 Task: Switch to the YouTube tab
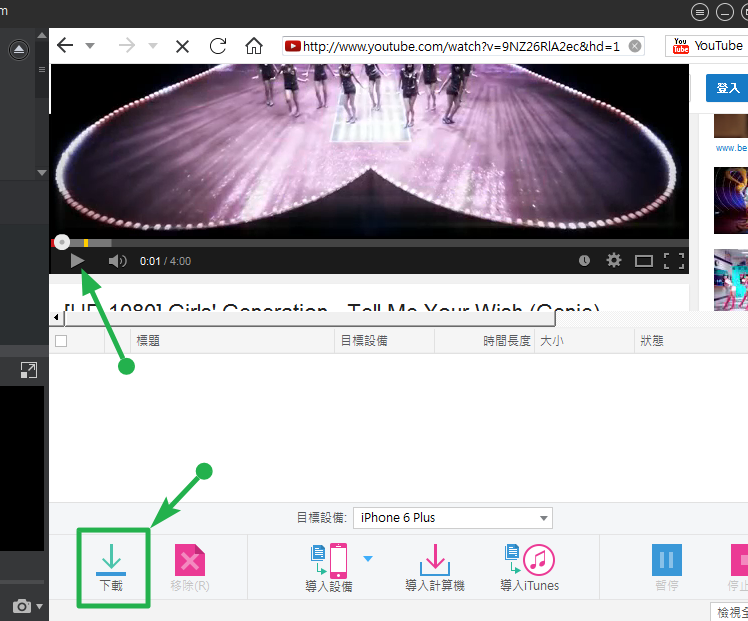(x=708, y=46)
